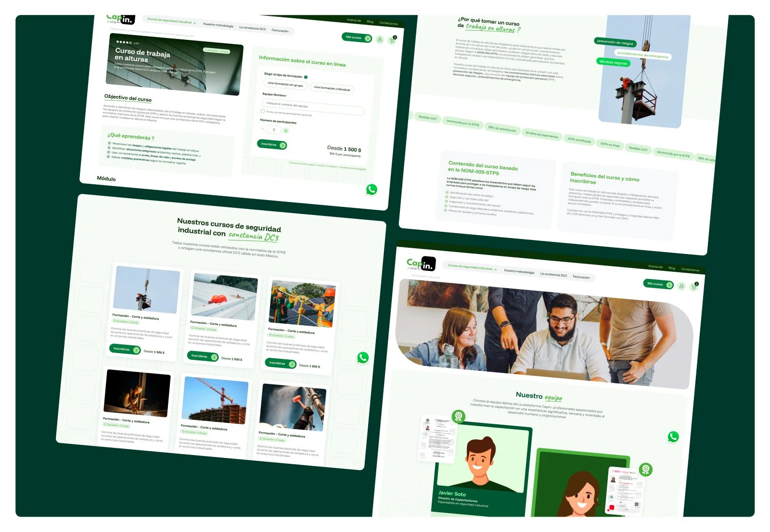This screenshot has width=770, height=532.
Task: Click the WhatsApp icon on the courses listing page
Action: (x=363, y=357)
